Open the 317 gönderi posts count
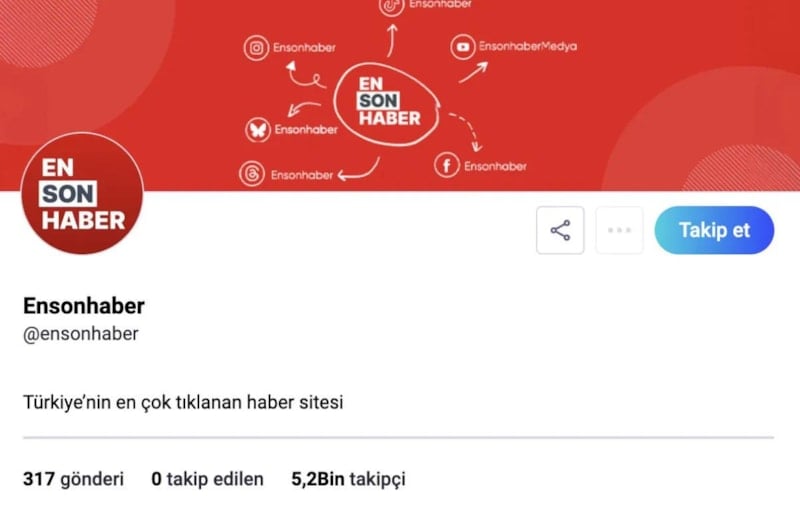 point(73,479)
